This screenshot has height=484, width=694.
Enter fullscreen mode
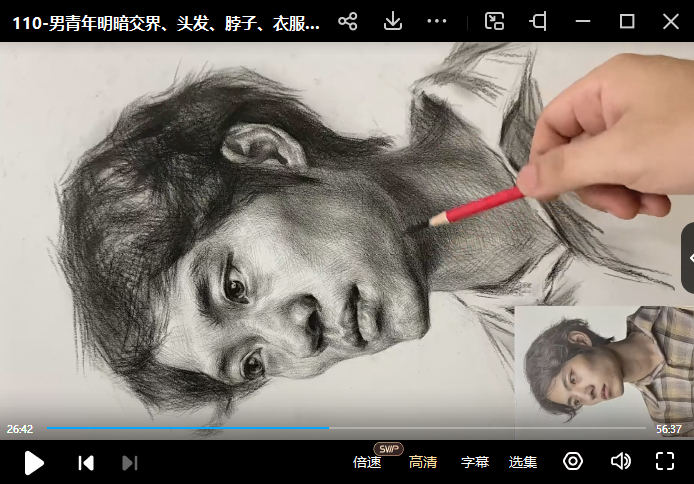coord(665,461)
